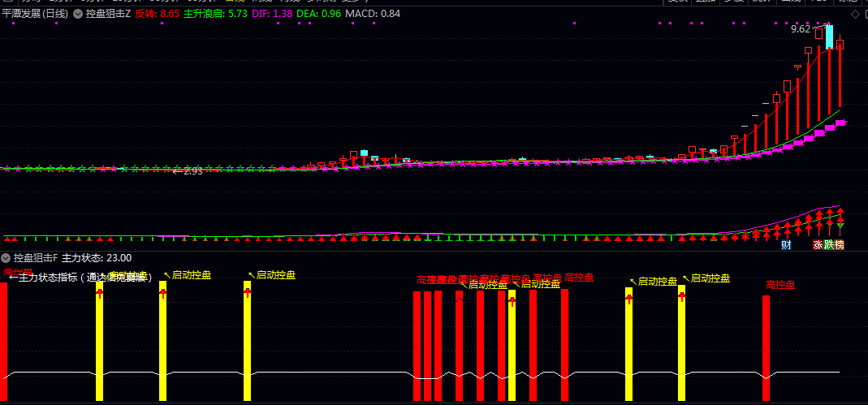Click the diamond icon at chart corner
The image size is (868, 405).
tap(855, 14)
